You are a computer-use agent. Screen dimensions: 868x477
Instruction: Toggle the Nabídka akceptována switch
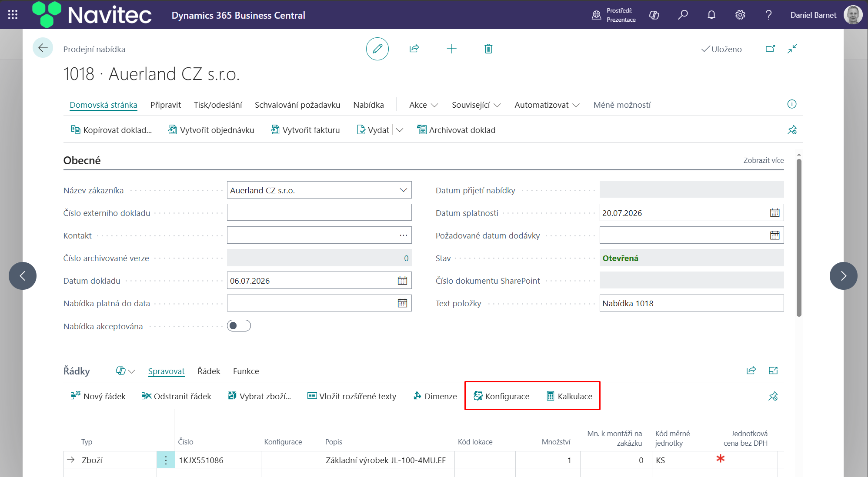[239, 326]
